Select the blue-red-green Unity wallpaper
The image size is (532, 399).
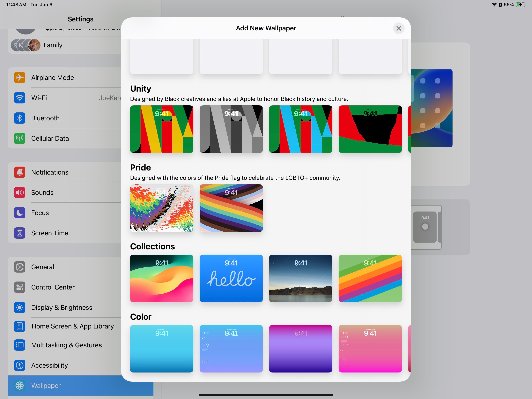click(301, 129)
